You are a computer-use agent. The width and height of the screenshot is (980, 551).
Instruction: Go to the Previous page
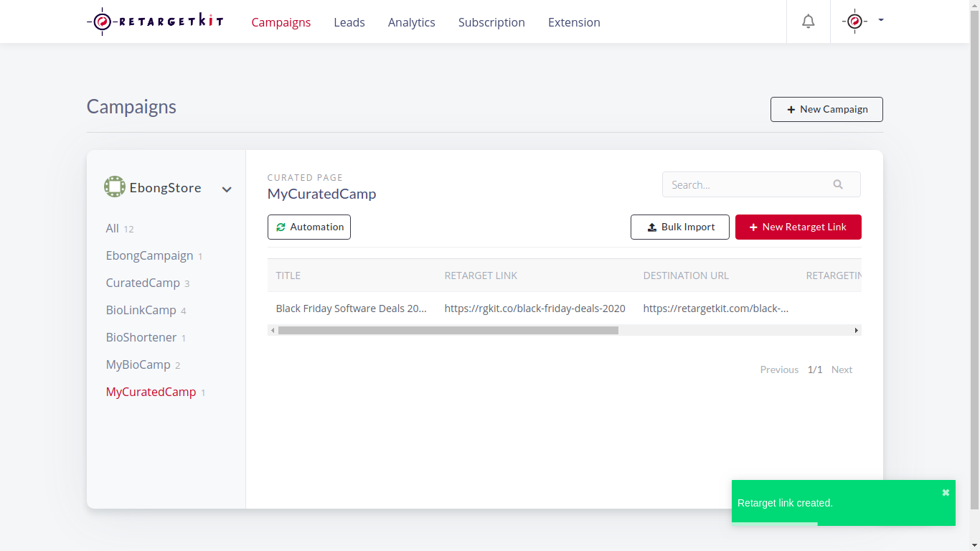(x=779, y=369)
